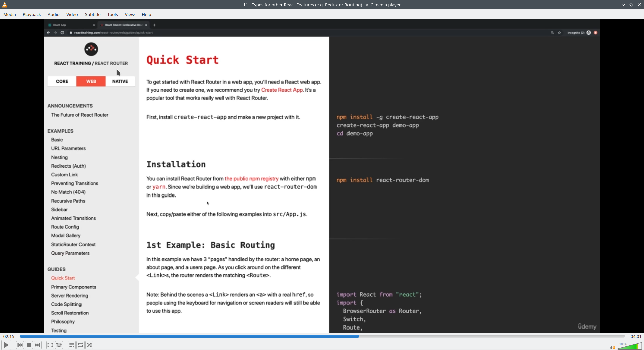Open the Nesting example
This screenshot has height=350, width=644.
[59, 157]
